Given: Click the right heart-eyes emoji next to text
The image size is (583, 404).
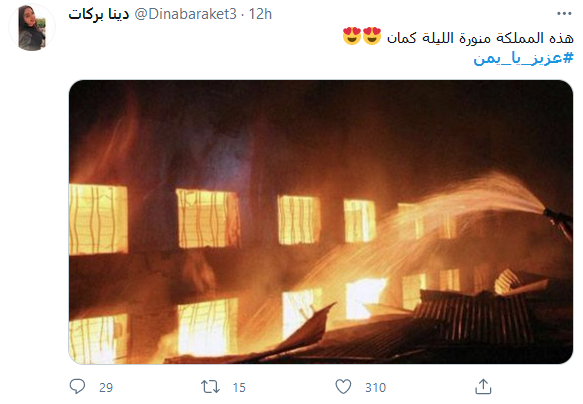Looking at the screenshot, I should pos(372,36).
